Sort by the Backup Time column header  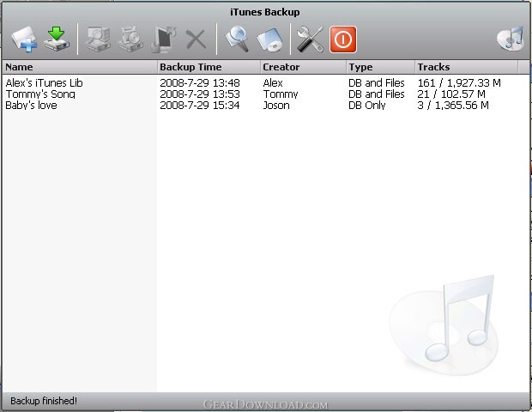coord(209,67)
